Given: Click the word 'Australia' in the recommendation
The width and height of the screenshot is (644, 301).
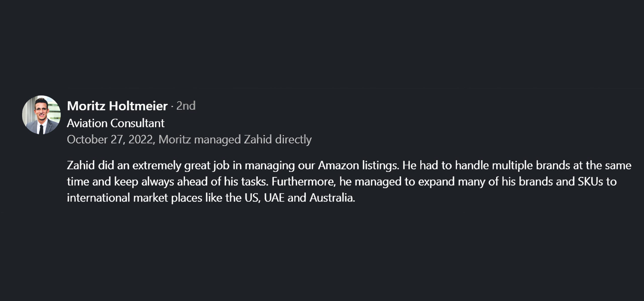Looking at the screenshot, I should 332,198.
